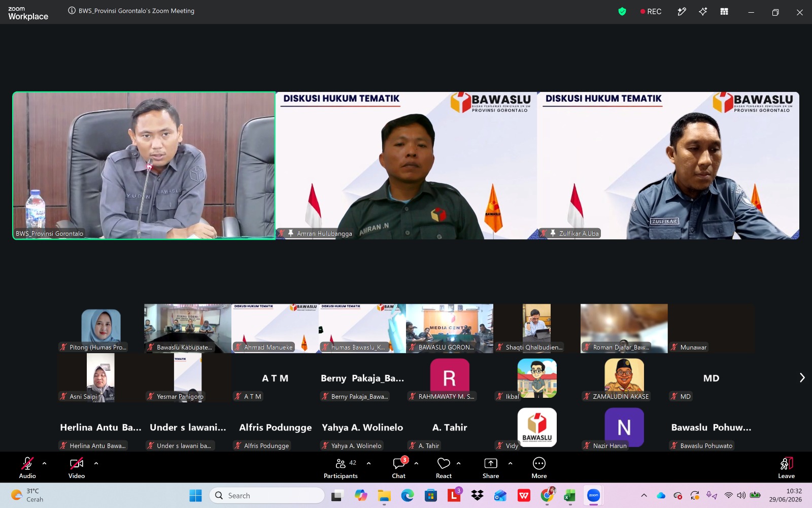This screenshot has height=508, width=812.
Task: Select the MD participant tile
Action: coord(712,377)
